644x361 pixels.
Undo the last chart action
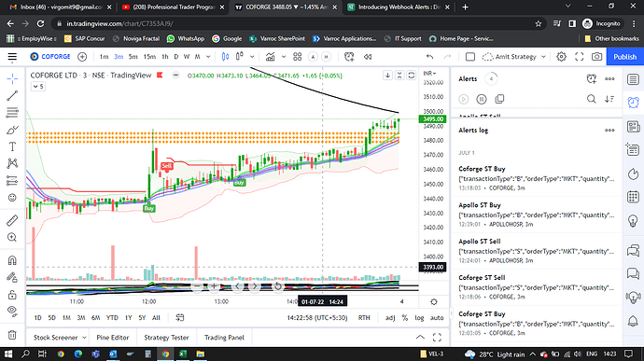(x=429, y=57)
